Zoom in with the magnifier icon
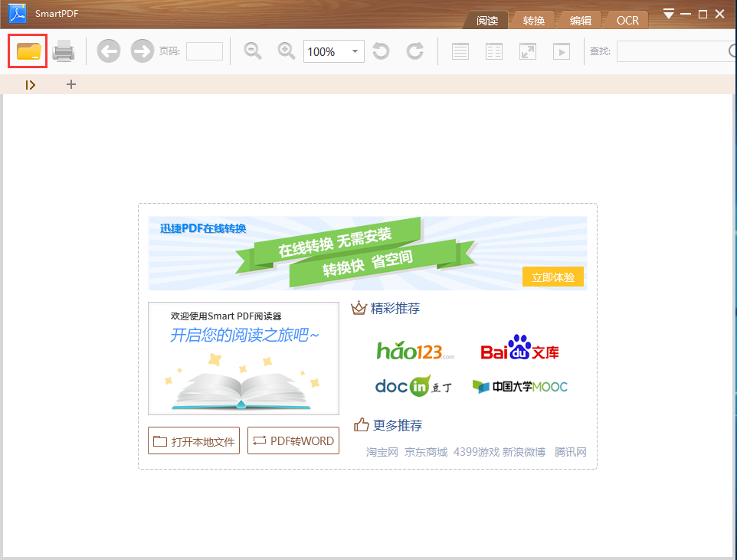 (286, 51)
